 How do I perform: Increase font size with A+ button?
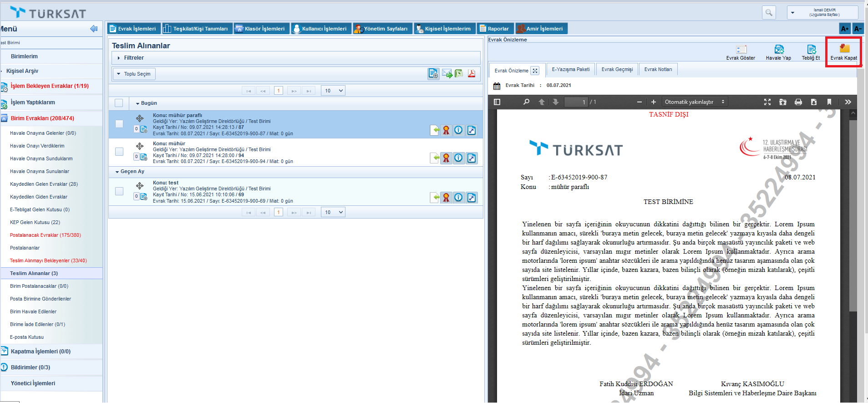tap(844, 29)
